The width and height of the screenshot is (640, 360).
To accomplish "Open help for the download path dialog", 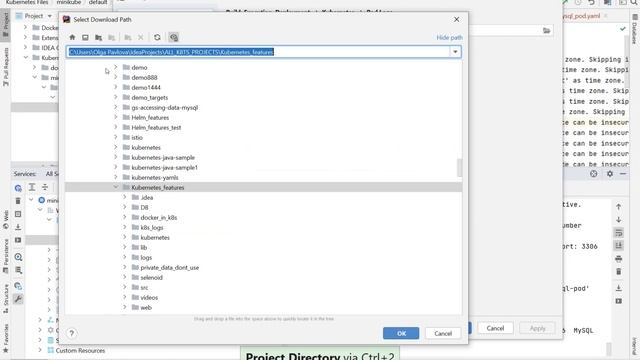I will 71,333.
